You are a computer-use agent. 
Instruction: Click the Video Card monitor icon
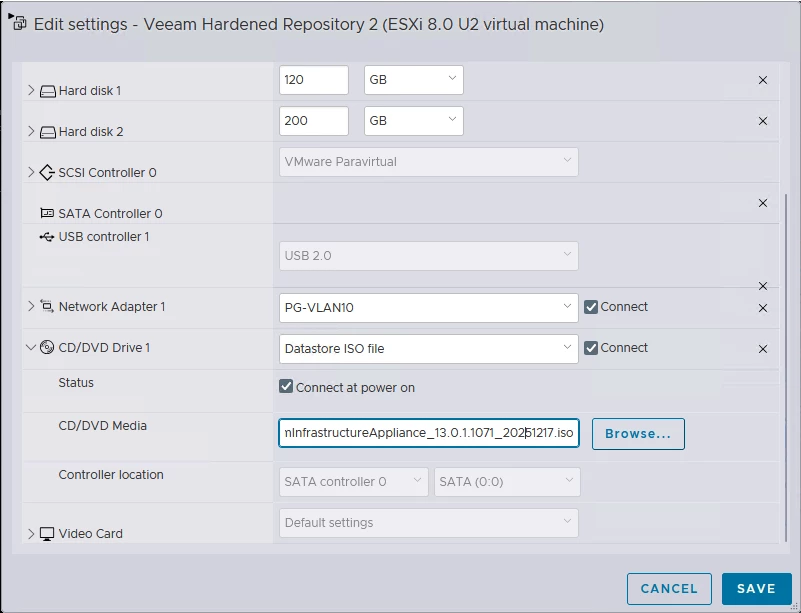(x=47, y=534)
